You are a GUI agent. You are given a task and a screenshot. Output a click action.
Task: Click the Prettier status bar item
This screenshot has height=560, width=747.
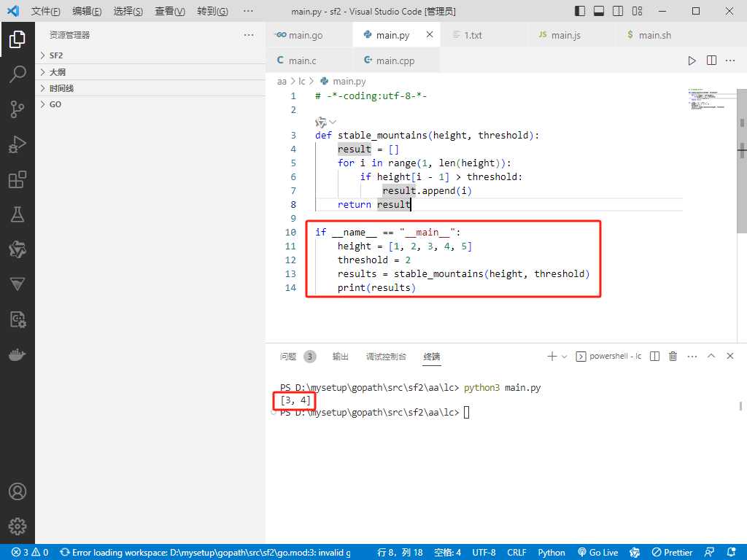(672, 553)
